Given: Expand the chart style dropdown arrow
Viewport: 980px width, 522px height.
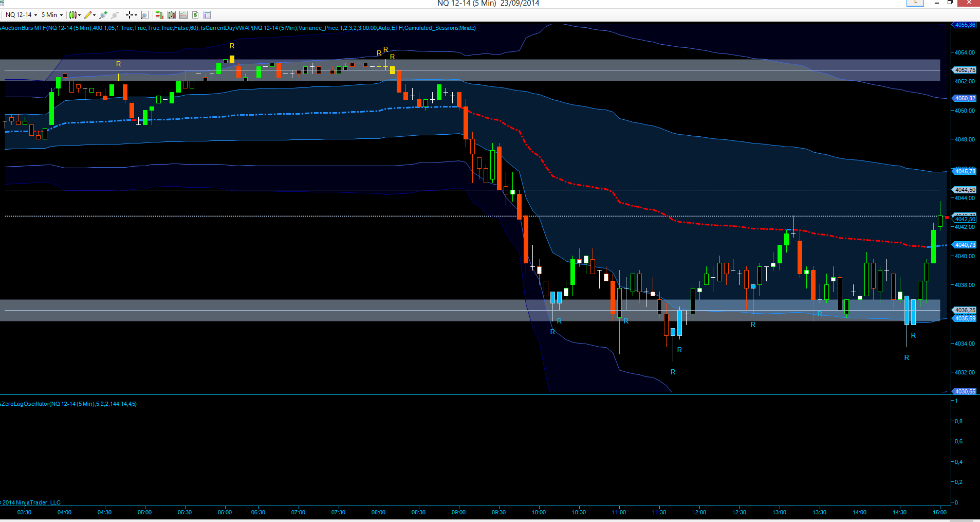Looking at the screenshot, I should [x=79, y=15].
